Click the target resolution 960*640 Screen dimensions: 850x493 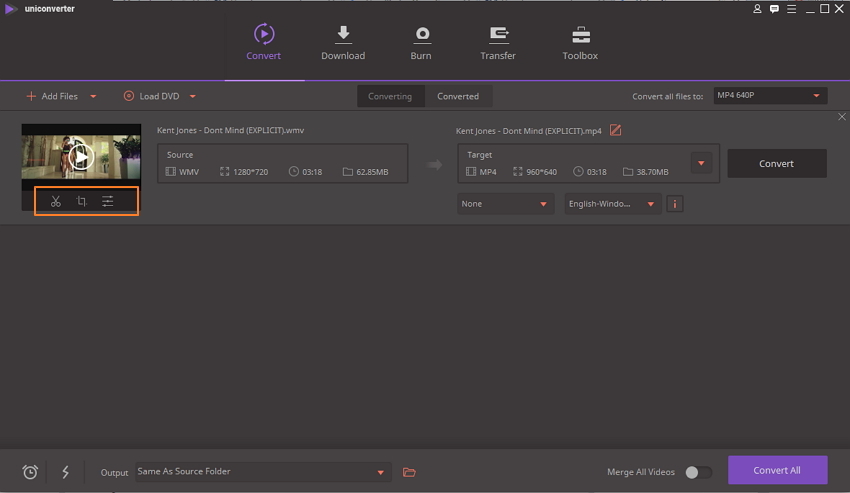[x=542, y=172]
